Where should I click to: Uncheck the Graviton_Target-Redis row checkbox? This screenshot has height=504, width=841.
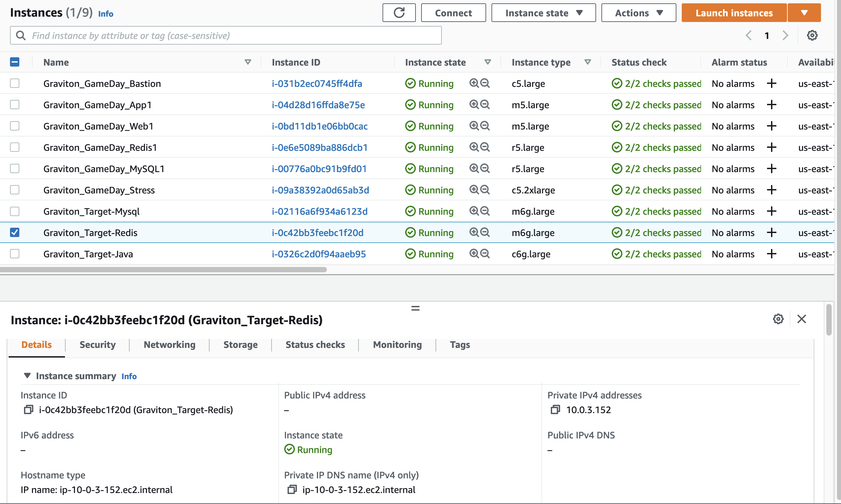click(15, 233)
